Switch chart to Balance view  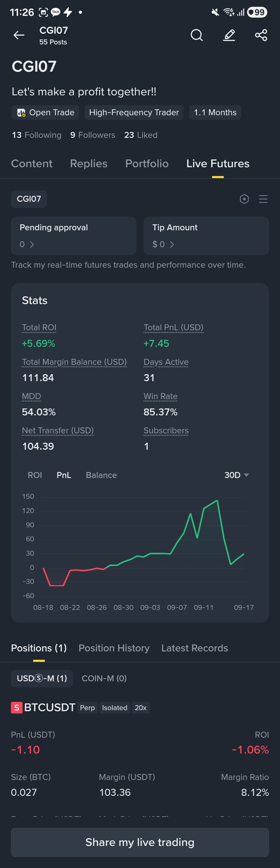click(x=101, y=475)
